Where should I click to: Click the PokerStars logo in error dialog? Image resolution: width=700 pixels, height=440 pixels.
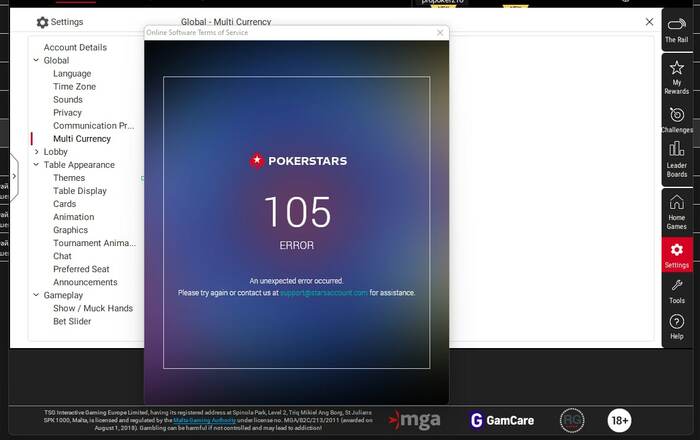(298, 161)
